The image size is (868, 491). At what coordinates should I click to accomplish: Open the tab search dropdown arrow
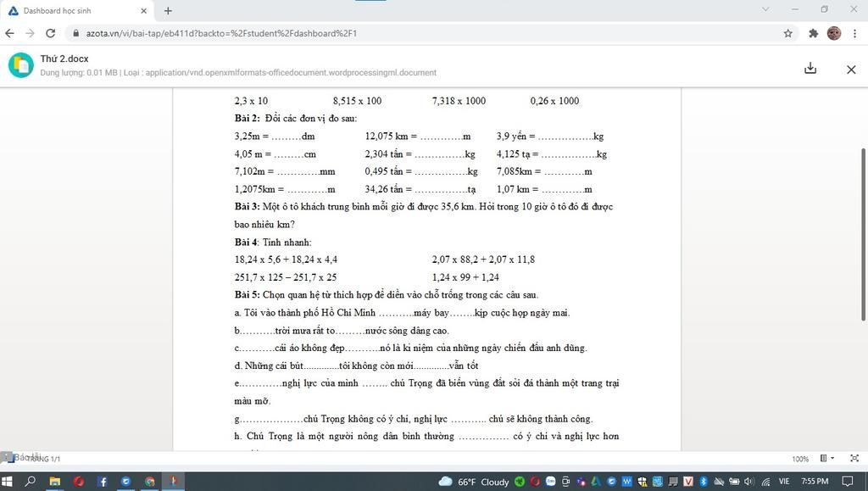point(765,8)
